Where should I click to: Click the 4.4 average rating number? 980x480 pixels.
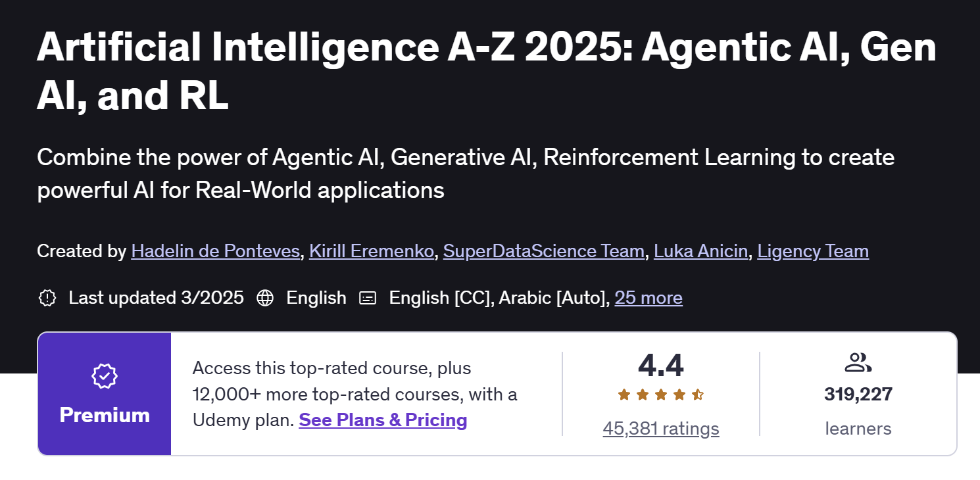(x=661, y=366)
